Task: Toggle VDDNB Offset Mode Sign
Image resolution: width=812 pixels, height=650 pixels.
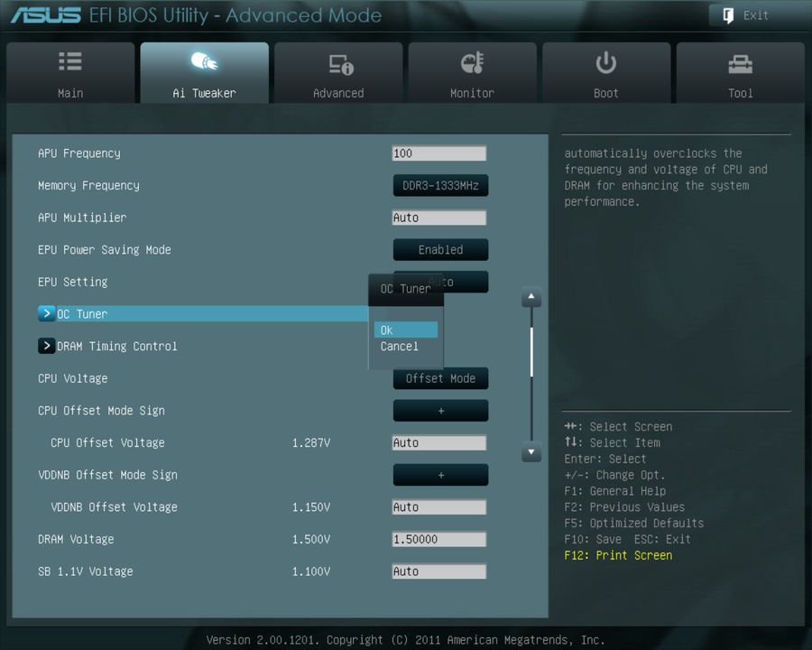Action: [x=440, y=474]
